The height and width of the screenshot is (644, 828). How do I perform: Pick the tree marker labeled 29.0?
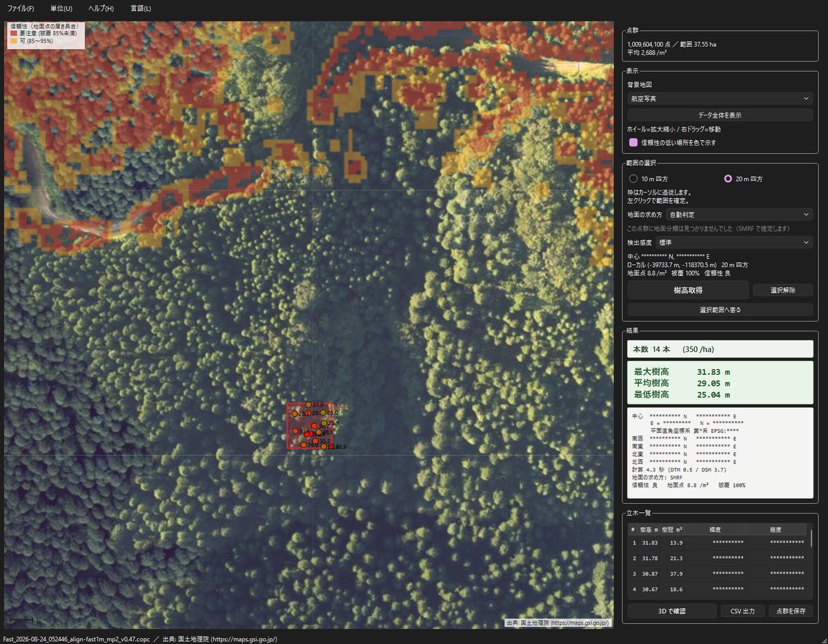click(x=304, y=445)
